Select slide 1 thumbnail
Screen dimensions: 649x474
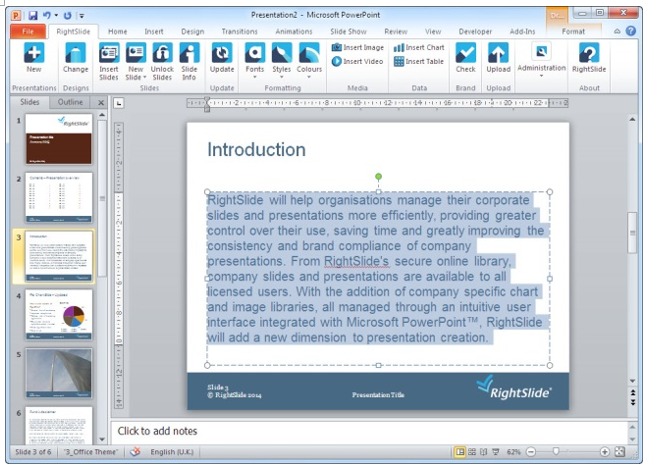click(x=58, y=139)
